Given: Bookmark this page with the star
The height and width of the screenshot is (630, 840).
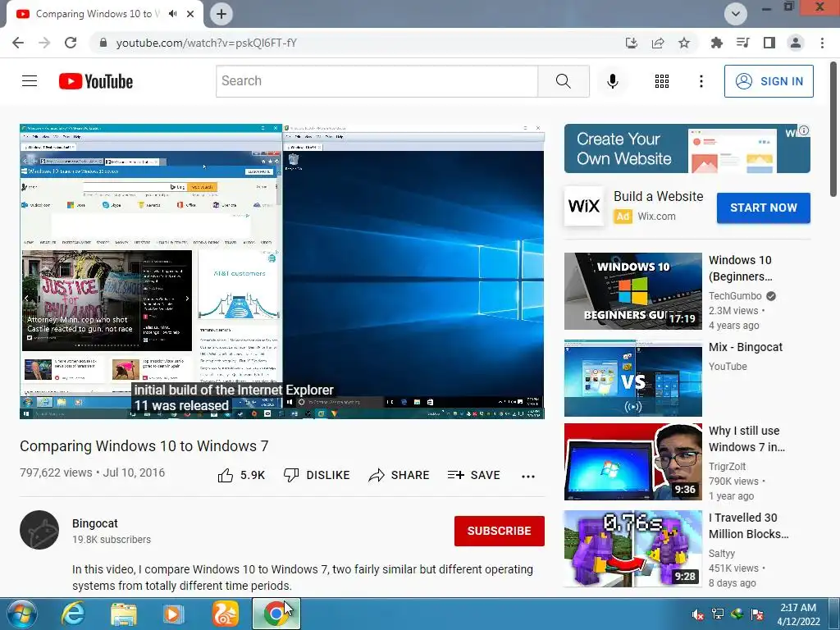Looking at the screenshot, I should tap(684, 43).
